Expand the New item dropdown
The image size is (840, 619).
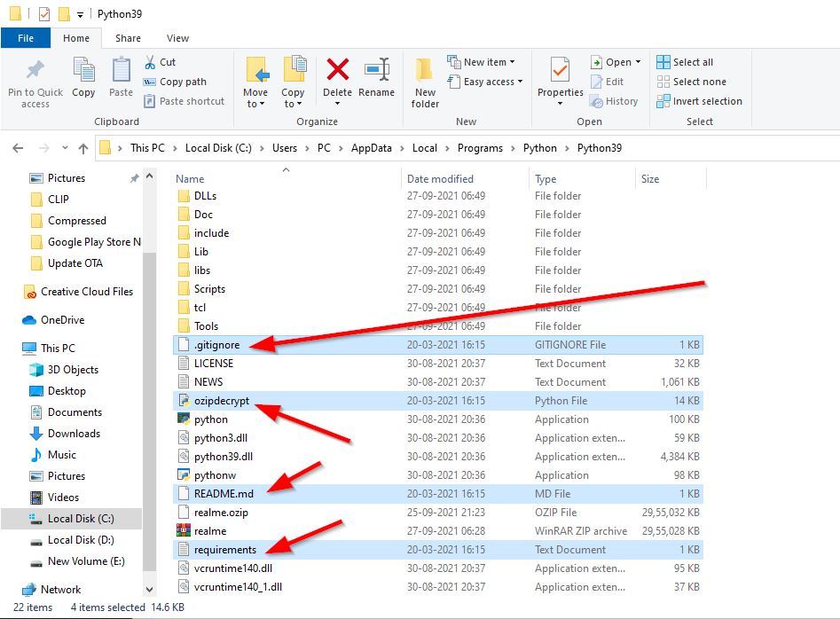(x=481, y=62)
